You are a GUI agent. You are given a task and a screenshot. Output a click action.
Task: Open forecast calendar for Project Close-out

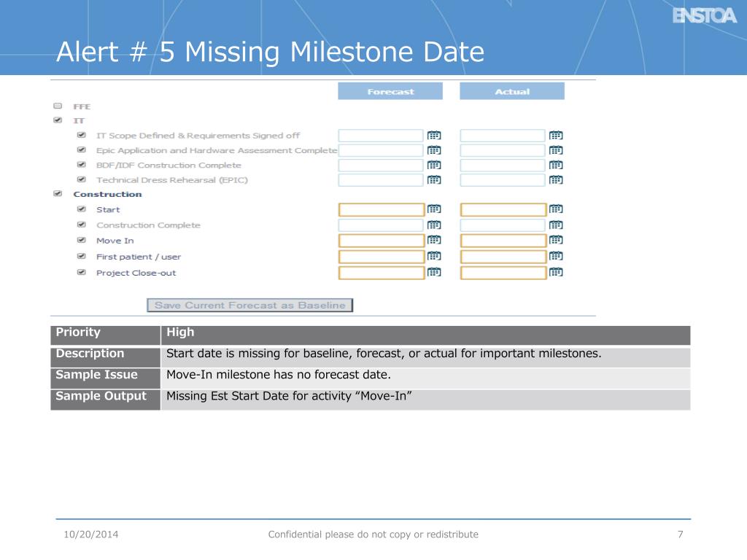point(434,273)
